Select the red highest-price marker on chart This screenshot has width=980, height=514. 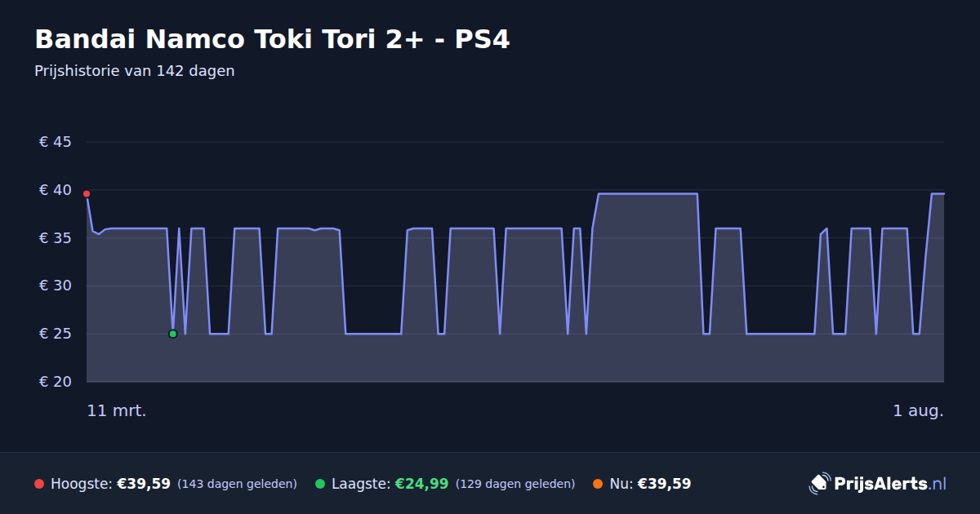pyautogui.click(x=87, y=194)
